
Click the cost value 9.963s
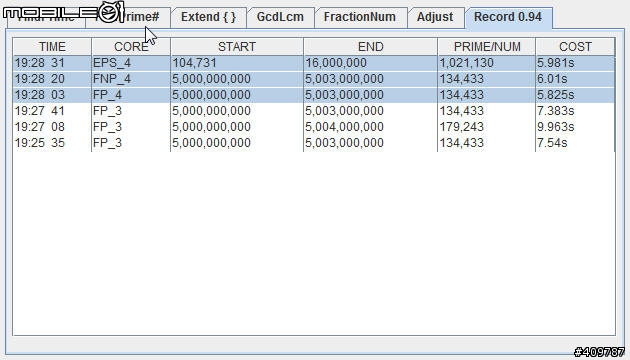[575, 127]
